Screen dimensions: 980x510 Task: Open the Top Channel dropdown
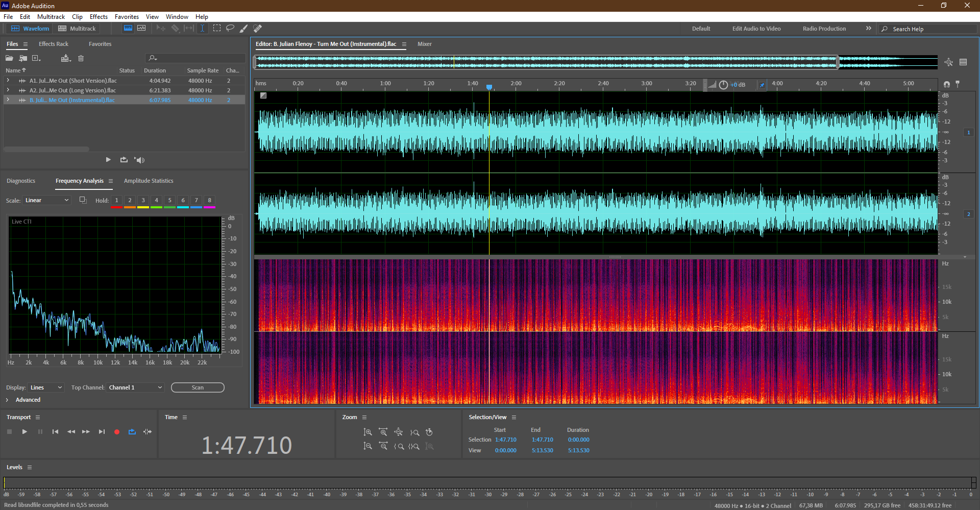coord(135,387)
